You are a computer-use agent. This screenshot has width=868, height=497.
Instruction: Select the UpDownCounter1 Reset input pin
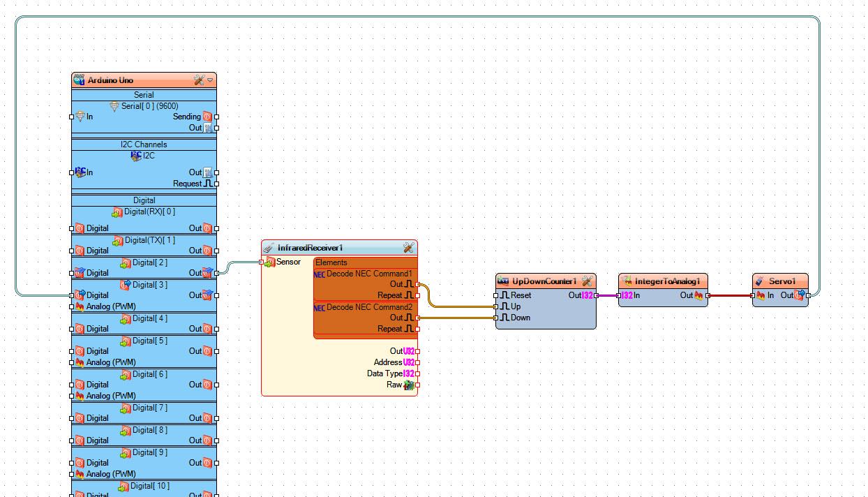pyautogui.click(x=496, y=295)
